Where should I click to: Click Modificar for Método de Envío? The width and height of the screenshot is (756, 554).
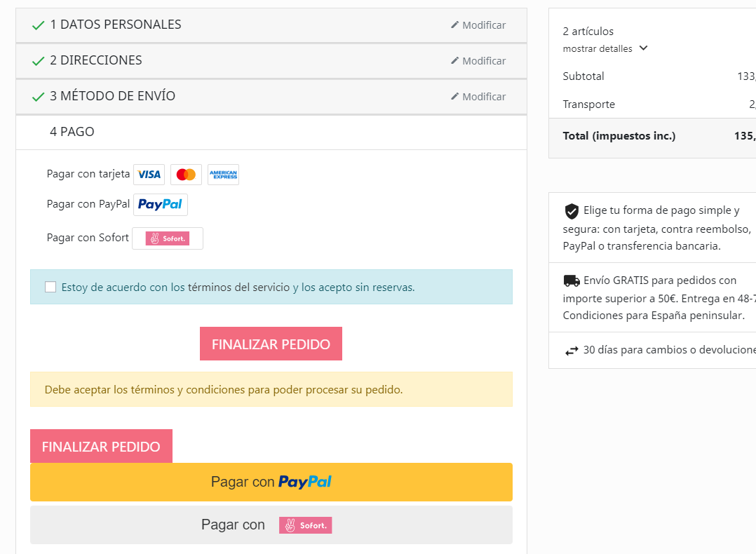[478, 97]
